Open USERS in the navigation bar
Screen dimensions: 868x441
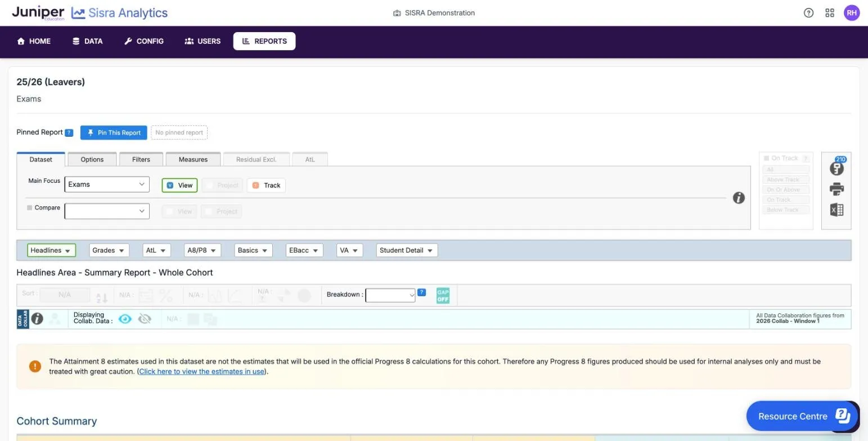click(x=203, y=41)
